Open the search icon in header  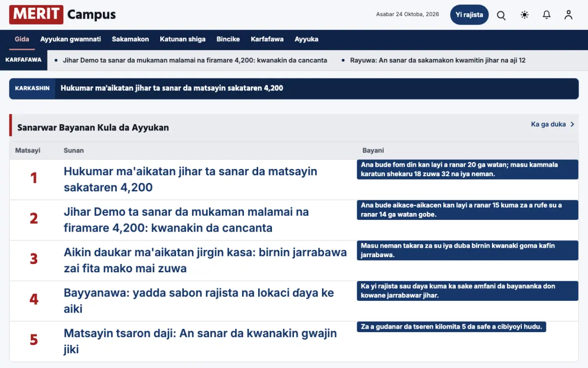tap(501, 15)
